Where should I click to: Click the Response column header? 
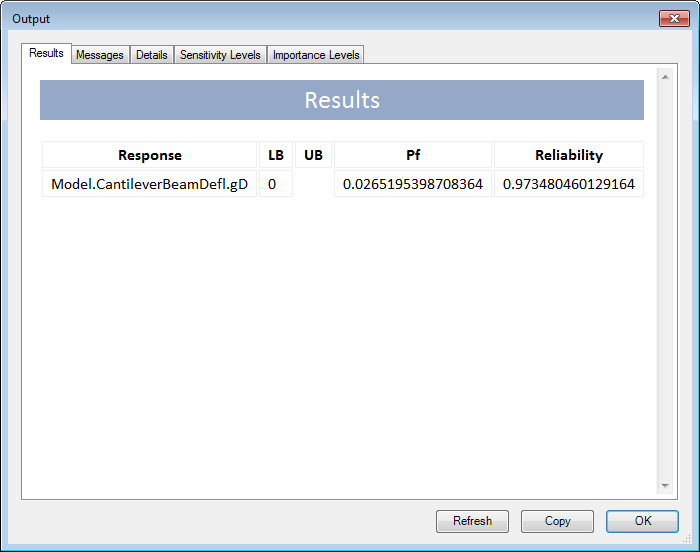tap(149, 155)
